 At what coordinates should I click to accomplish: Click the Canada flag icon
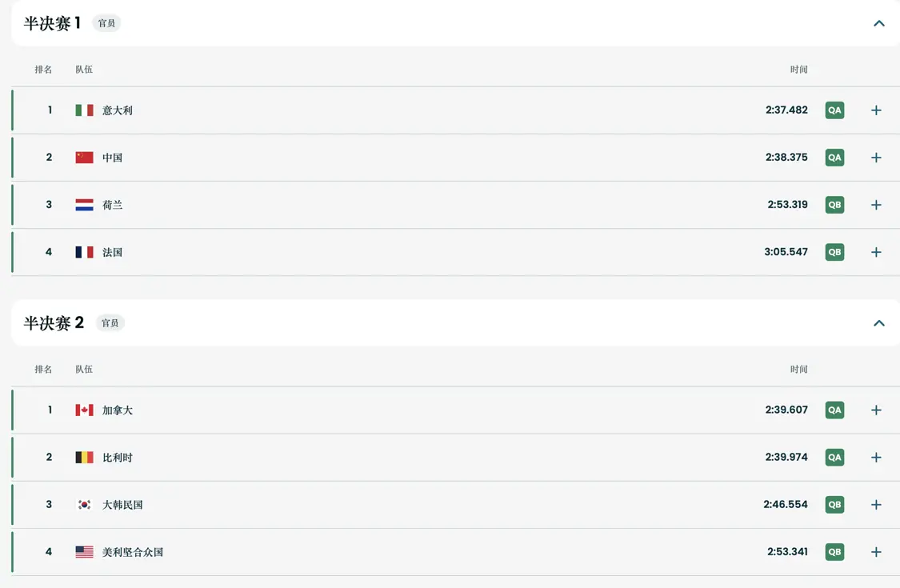(x=84, y=410)
